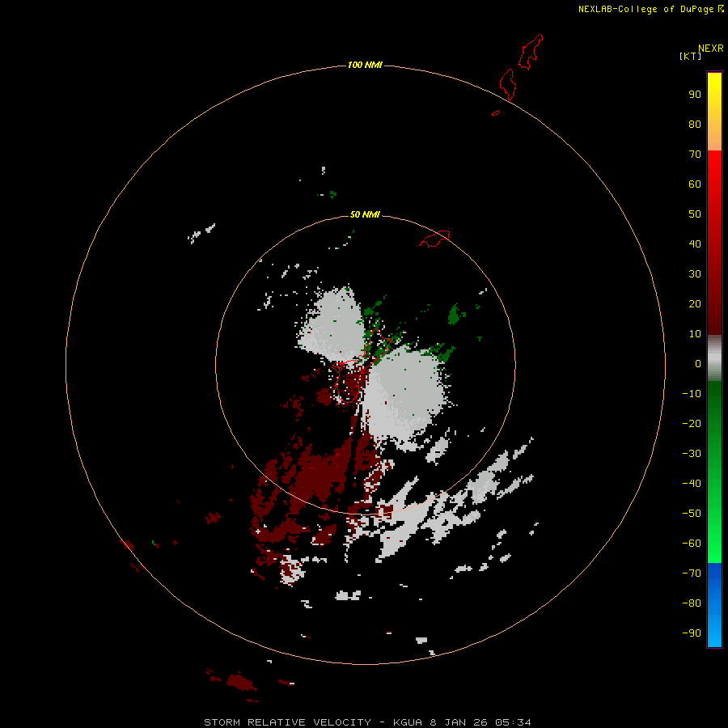The width and height of the screenshot is (728, 728).
Task: Click the 0 value on the velocity scale
Action: click(x=698, y=363)
